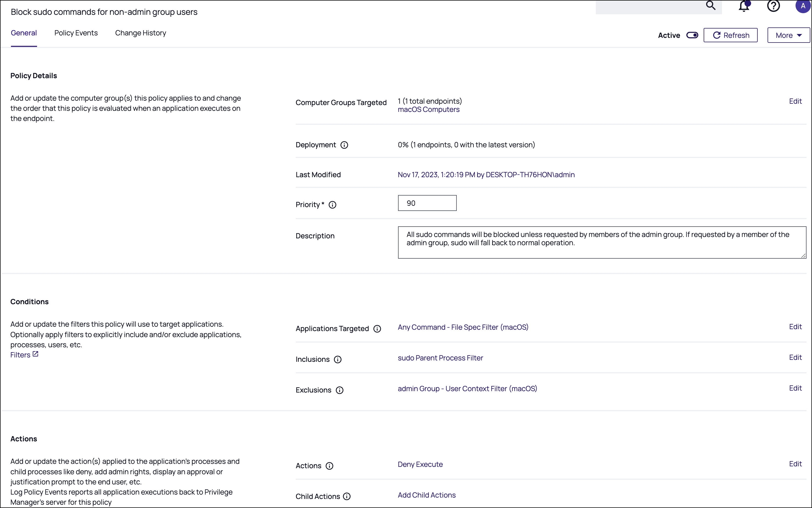Toggle the Active policy switch
Screen dimensions: 812x508
click(x=692, y=35)
